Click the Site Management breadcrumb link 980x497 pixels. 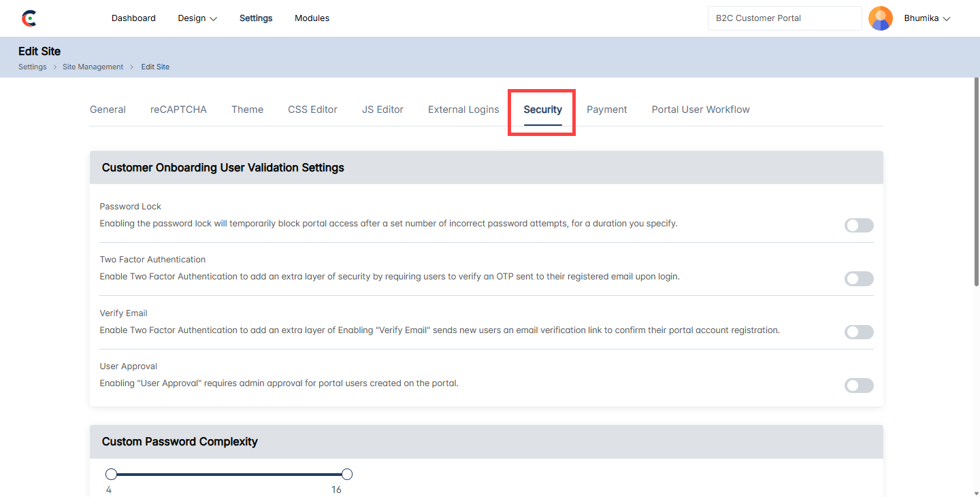(x=93, y=67)
